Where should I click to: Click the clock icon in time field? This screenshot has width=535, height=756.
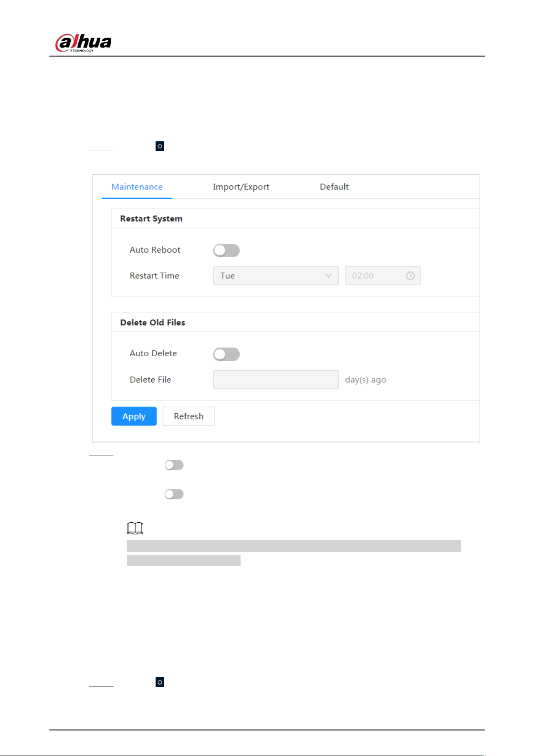pos(410,276)
